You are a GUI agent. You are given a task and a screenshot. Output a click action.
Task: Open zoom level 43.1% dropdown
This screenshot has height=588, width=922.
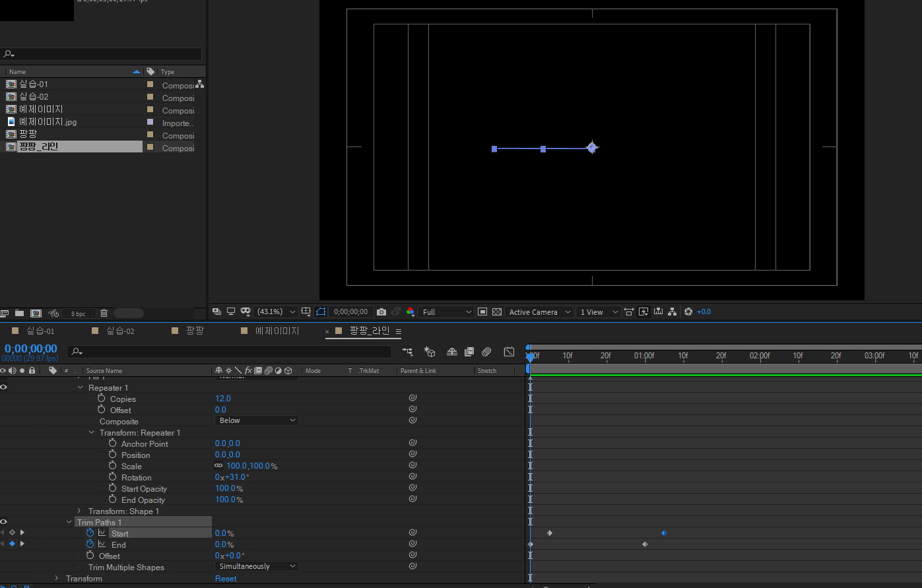point(277,311)
